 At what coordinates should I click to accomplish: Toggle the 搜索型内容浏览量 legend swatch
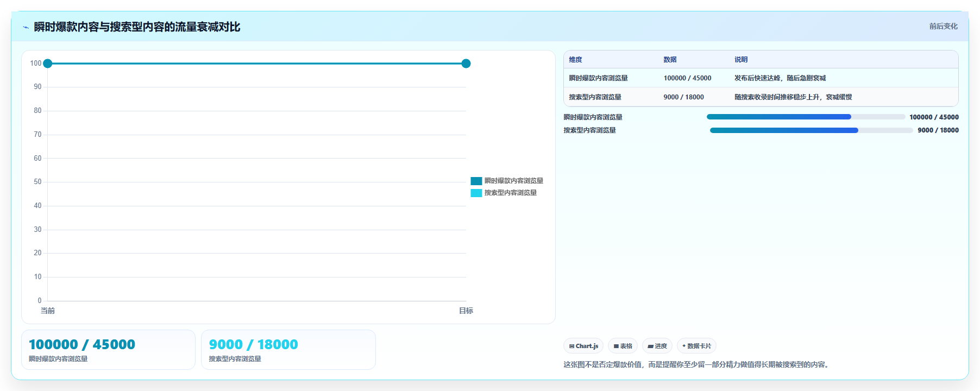(476, 193)
